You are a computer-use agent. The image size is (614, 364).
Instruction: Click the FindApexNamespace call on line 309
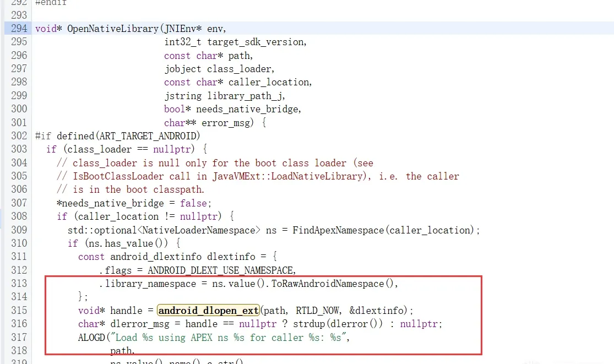[x=338, y=230]
